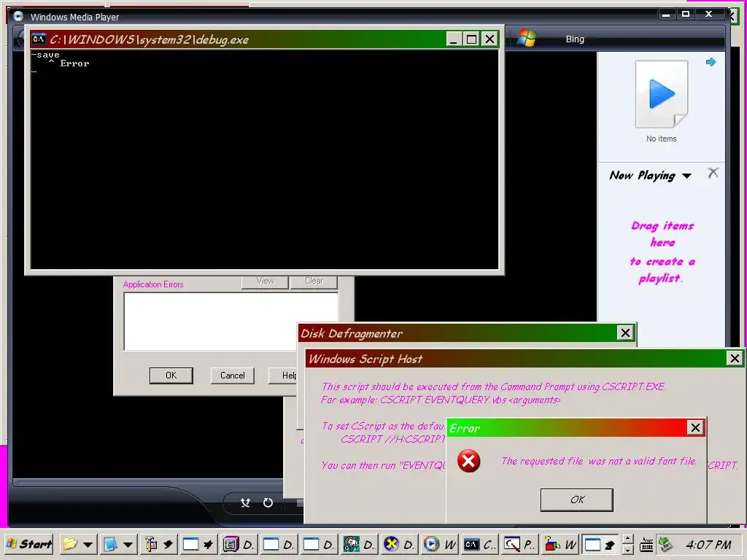This screenshot has width=747, height=560.
Task: Minimize the debug.exe console window
Action: click(454, 39)
